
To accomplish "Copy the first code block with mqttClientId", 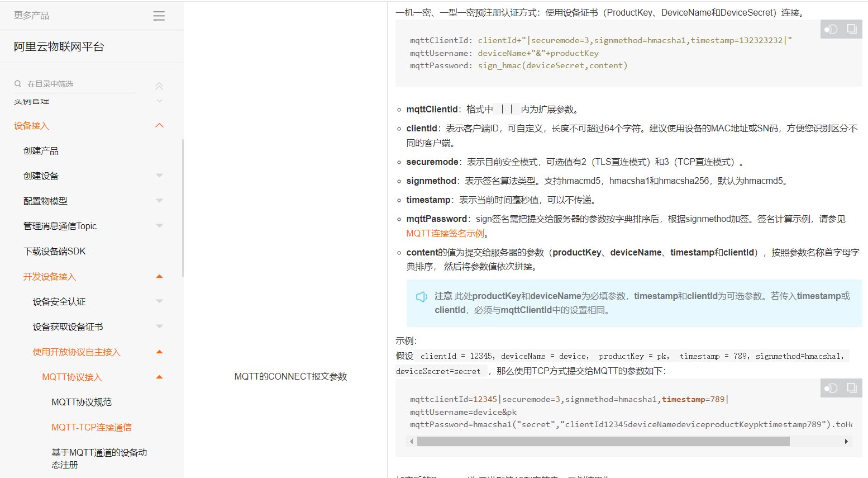I will 852,29.
